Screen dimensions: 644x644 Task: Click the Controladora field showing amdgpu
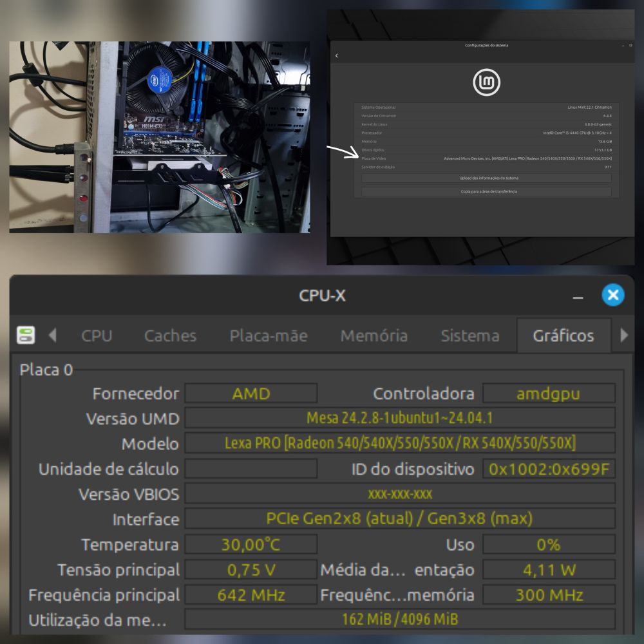(548, 393)
